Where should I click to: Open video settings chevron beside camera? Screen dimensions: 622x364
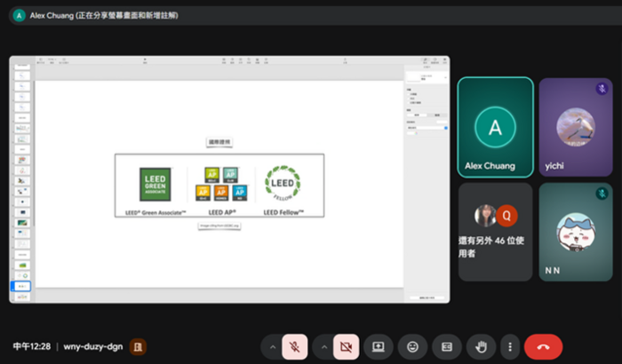pyautogui.click(x=324, y=347)
